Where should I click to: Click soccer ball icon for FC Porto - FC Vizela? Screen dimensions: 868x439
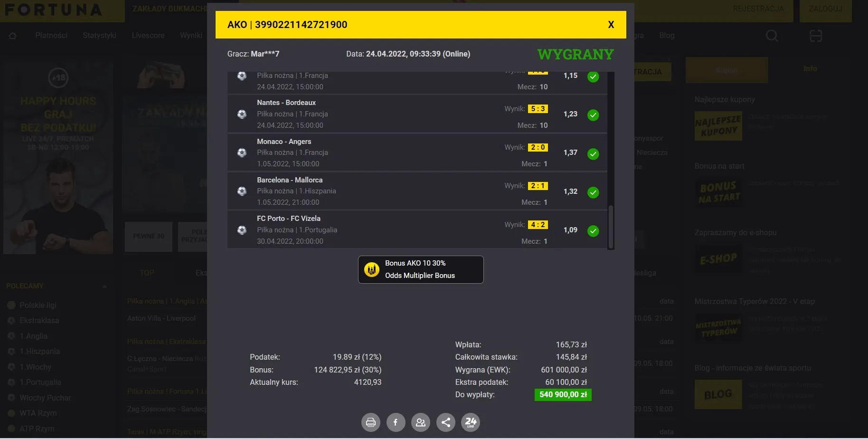(242, 230)
